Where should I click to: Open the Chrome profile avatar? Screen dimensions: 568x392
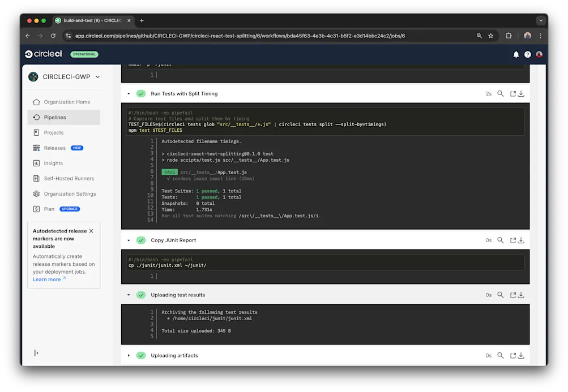click(527, 36)
